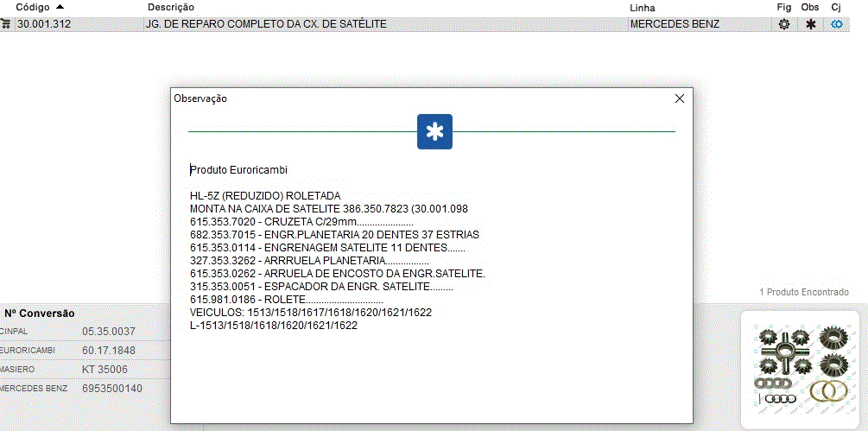Close the Observação dialog

[x=679, y=98]
